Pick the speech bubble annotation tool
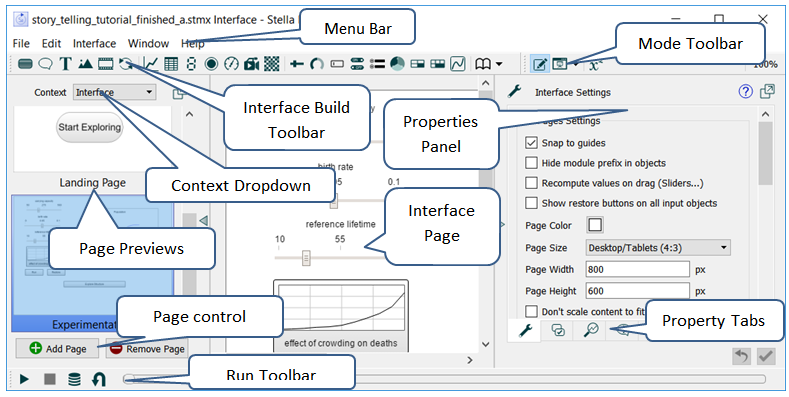This screenshot has width=789, height=397. [45, 64]
